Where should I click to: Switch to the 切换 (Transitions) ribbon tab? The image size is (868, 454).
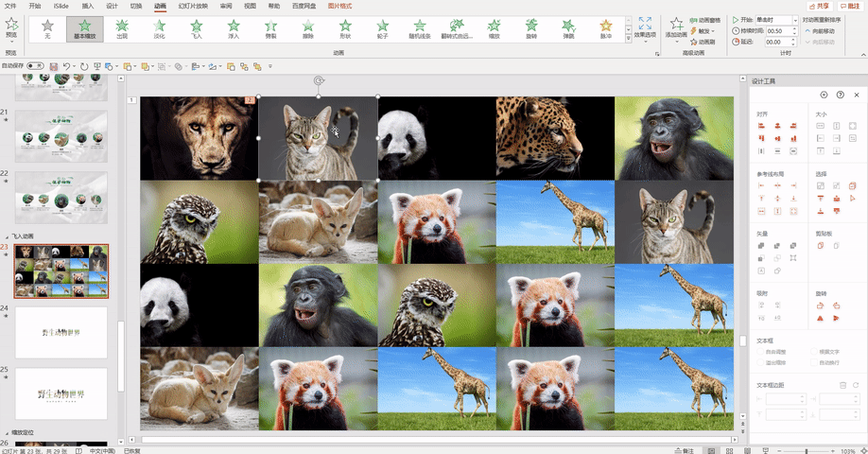pyautogui.click(x=135, y=6)
